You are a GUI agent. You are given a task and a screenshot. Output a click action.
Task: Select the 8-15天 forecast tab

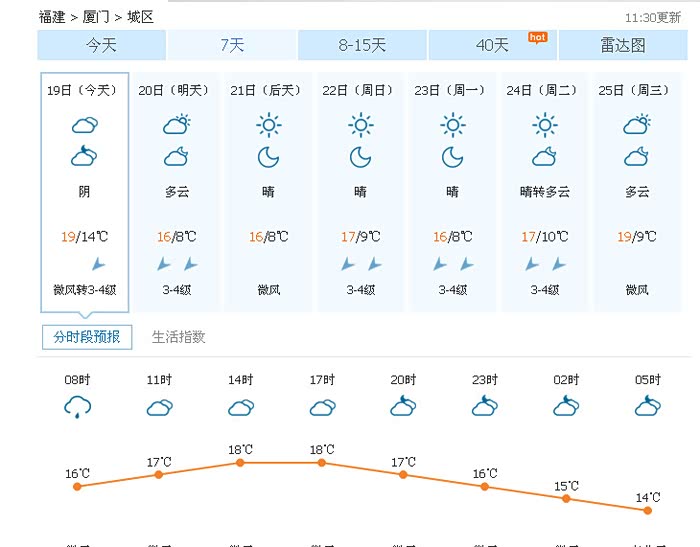362,45
